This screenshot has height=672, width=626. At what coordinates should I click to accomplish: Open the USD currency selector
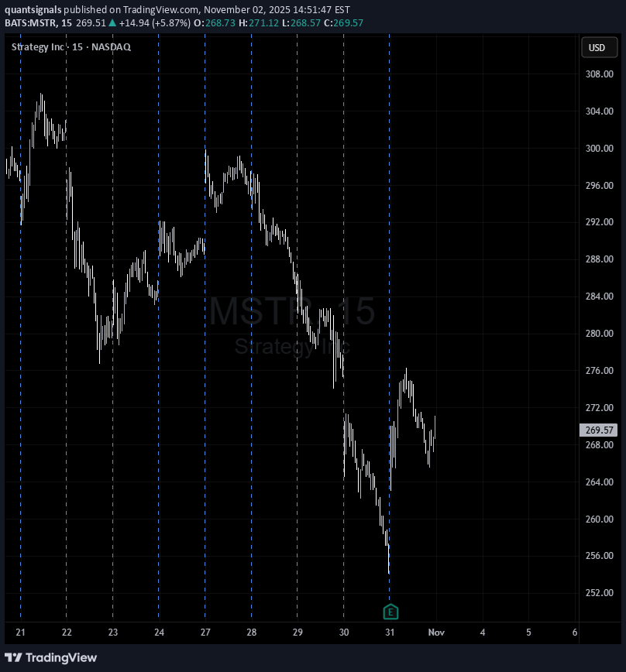(599, 47)
